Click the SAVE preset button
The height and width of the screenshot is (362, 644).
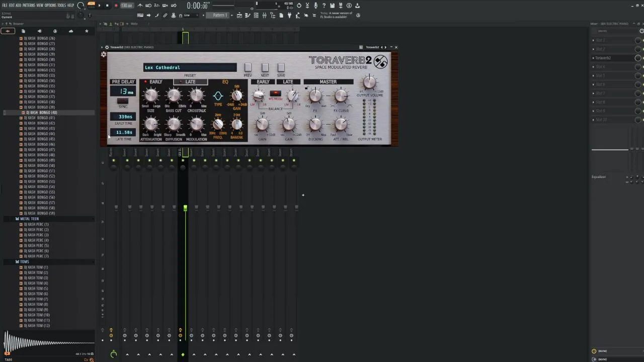[281, 67]
